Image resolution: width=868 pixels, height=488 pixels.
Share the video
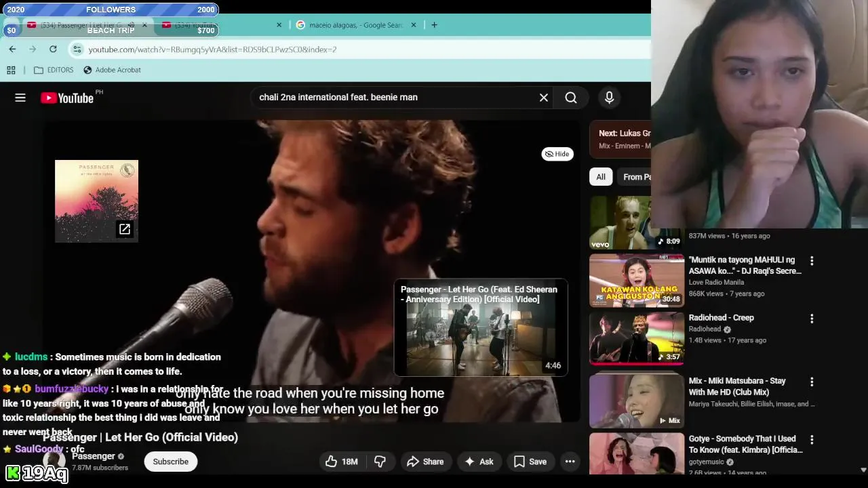click(x=425, y=462)
